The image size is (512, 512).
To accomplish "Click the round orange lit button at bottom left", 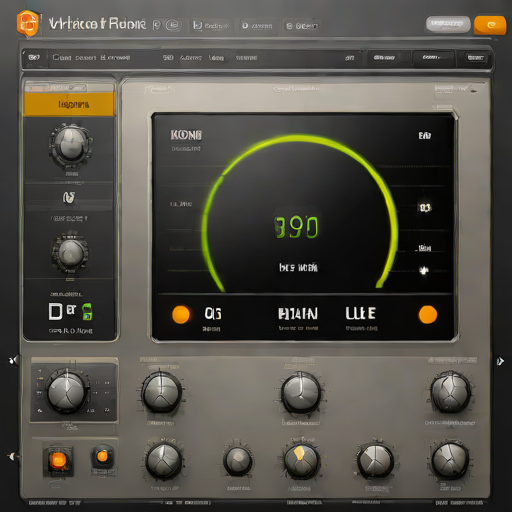I will (x=102, y=456).
